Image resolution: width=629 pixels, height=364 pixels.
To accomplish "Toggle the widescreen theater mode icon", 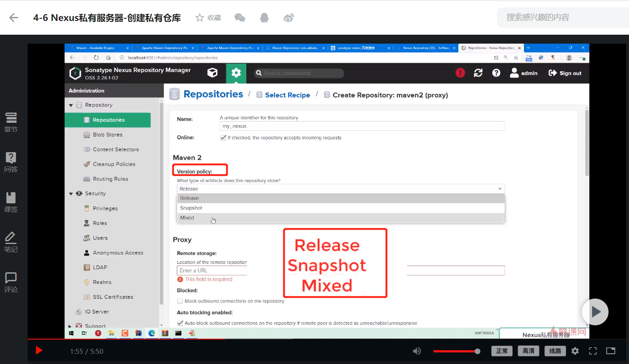I will coord(611,351).
